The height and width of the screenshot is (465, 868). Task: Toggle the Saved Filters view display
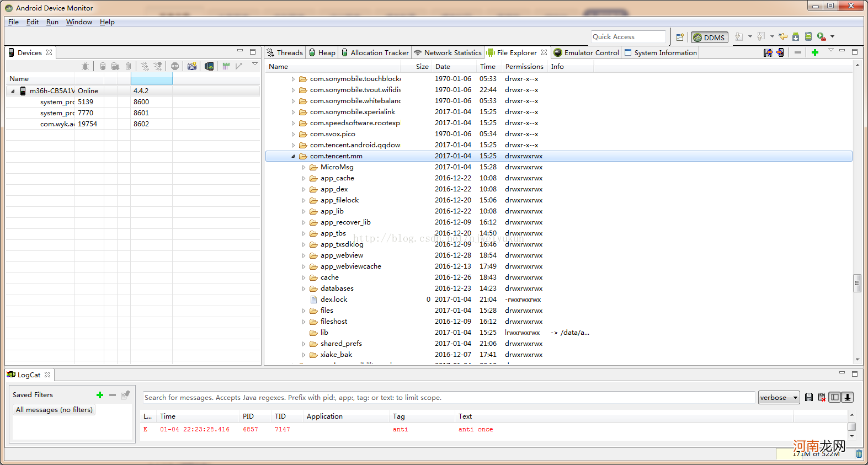pos(835,397)
